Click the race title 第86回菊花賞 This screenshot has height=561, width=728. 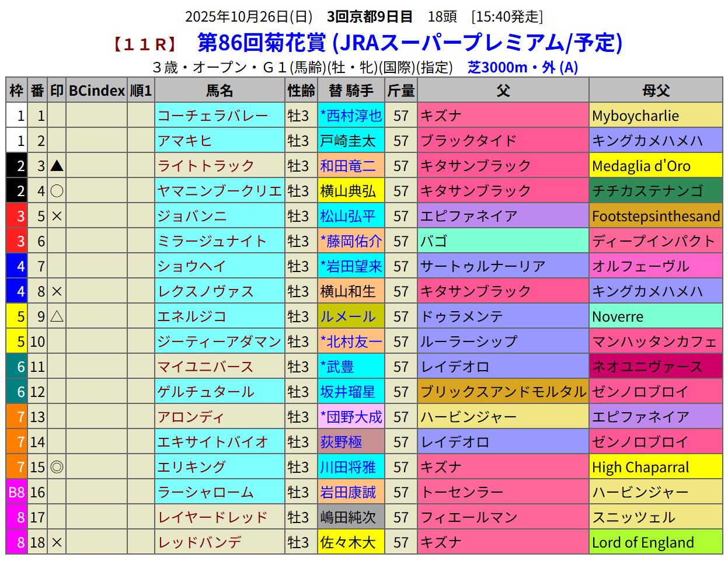[262, 43]
